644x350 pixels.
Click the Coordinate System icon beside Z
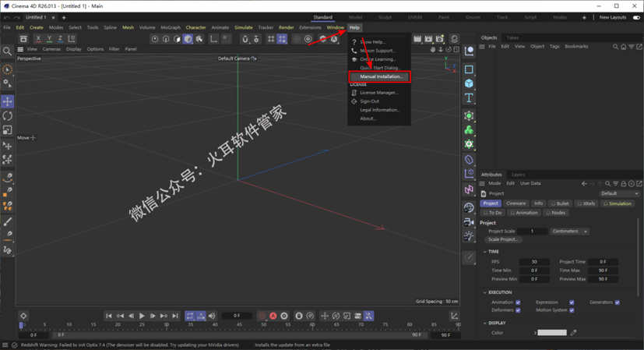coord(72,39)
